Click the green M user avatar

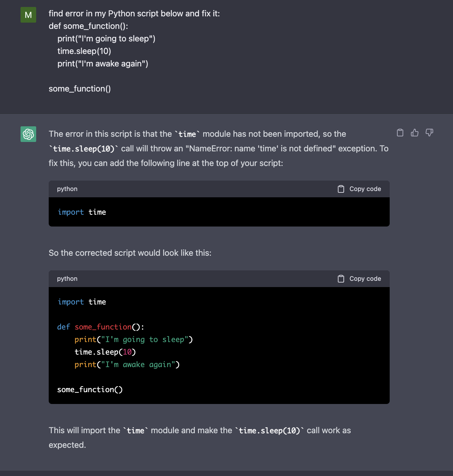coord(29,15)
